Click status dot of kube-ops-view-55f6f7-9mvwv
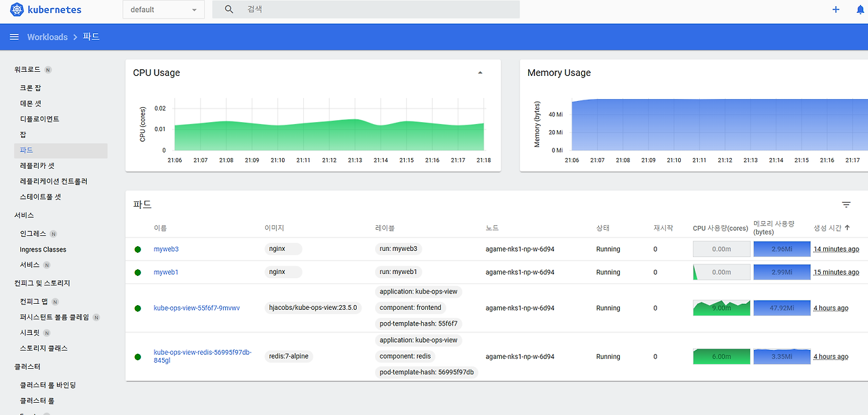The width and height of the screenshot is (868, 415). 138,308
